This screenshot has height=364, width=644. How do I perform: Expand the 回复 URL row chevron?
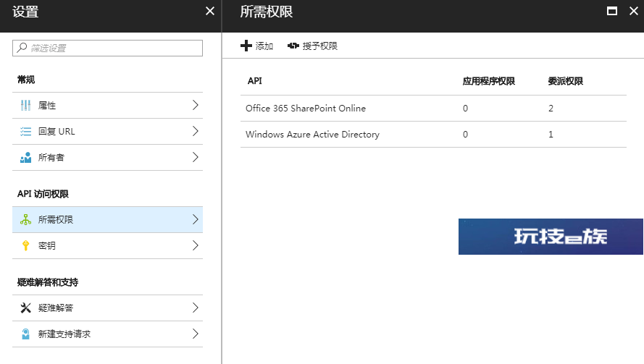196,131
